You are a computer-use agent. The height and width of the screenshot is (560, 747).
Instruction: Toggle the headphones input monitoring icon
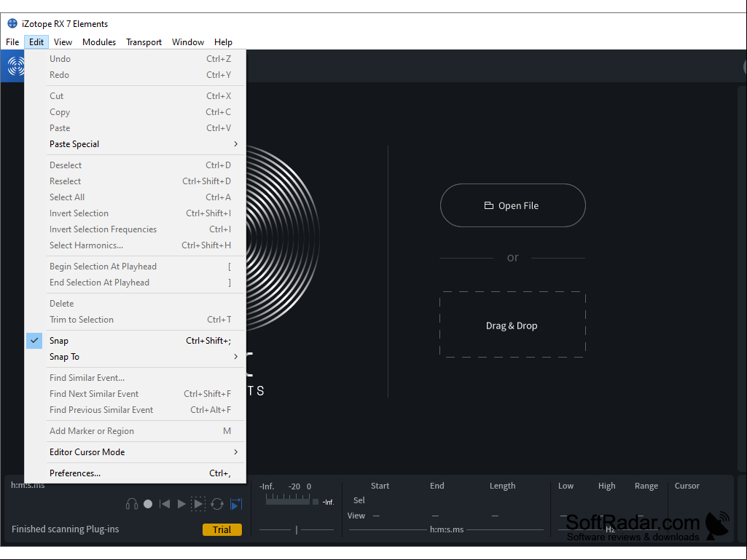[x=132, y=504]
